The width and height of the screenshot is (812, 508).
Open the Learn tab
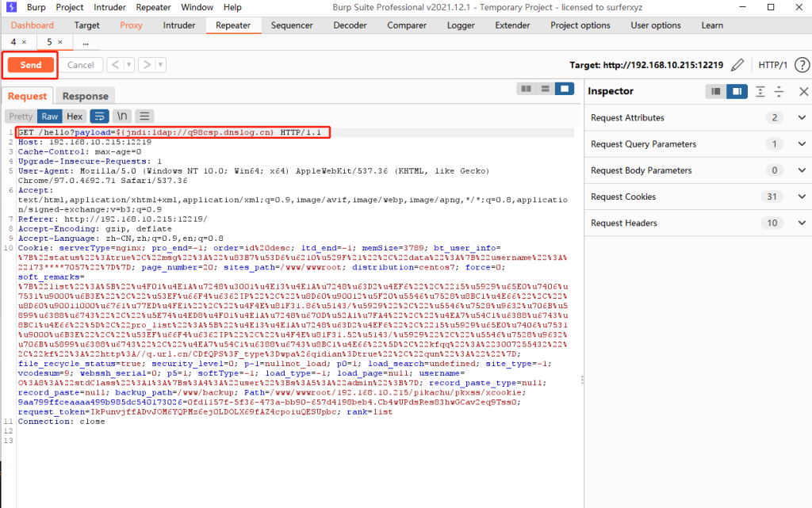(713, 25)
